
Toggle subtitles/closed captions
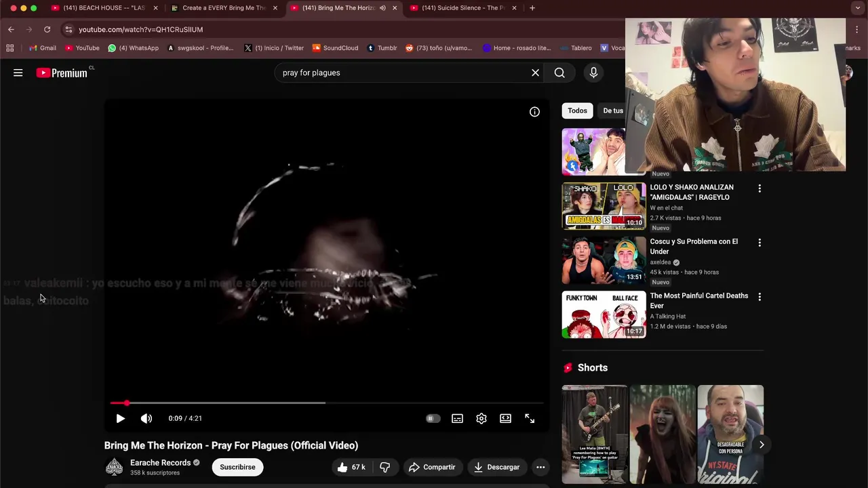pos(457,418)
